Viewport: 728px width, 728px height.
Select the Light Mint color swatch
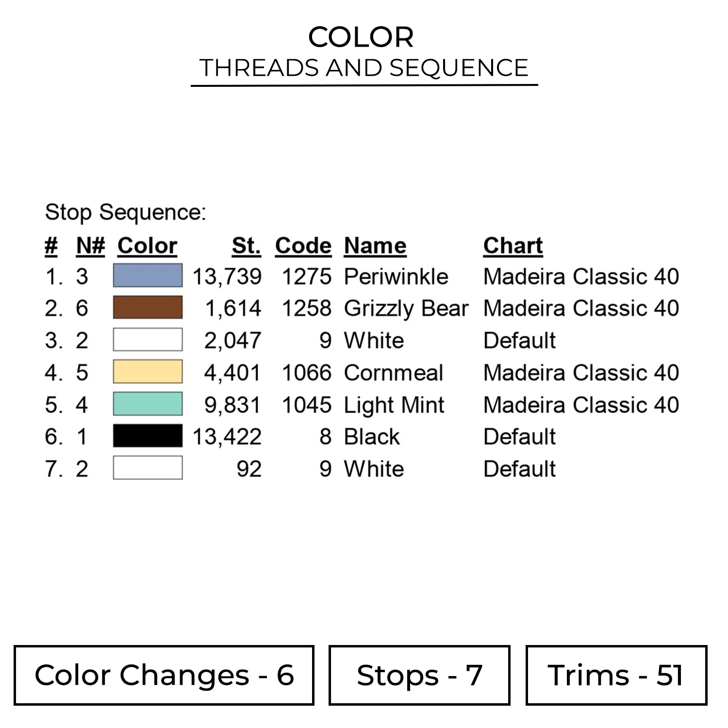click(x=148, y=404)
